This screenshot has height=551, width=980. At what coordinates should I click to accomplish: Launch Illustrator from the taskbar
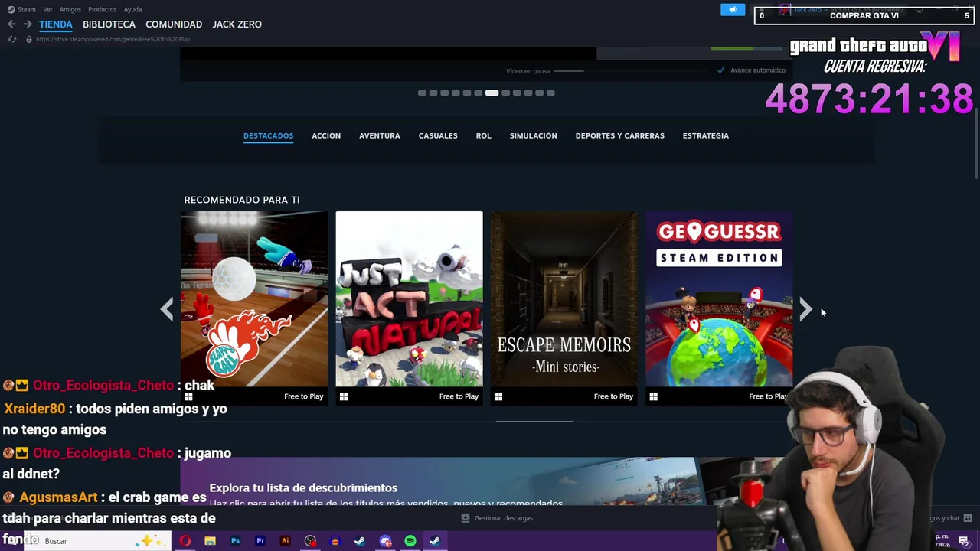click(285, 541)
